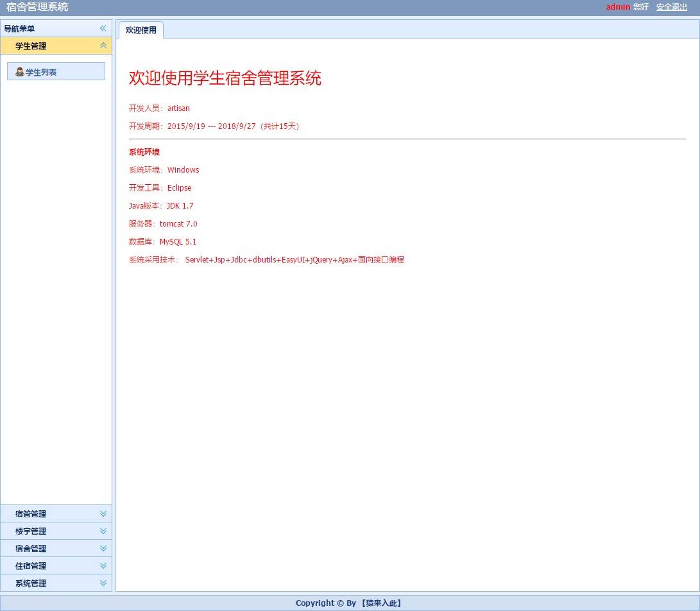Collapse the sidebar using the « arrow icon

tap(103, 28)
